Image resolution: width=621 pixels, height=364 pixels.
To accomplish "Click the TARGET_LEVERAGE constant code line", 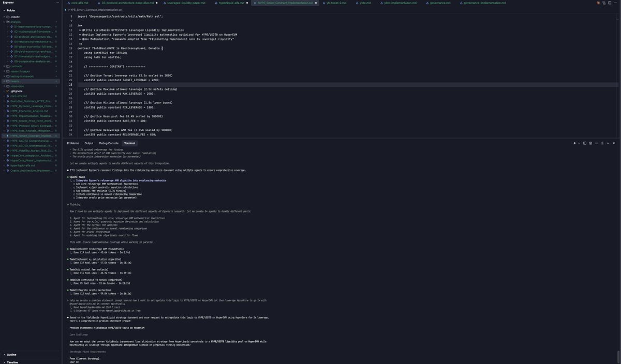I will click(x=122, y=80).
